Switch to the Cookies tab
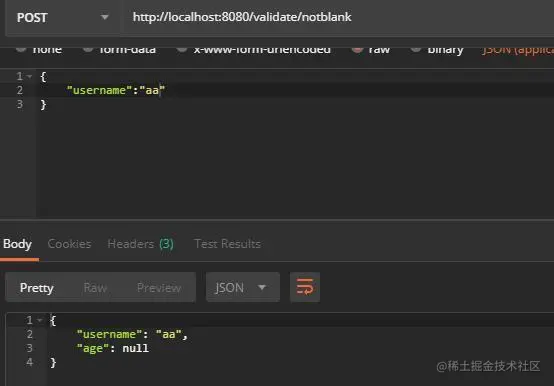The image size is (554, 386). pos(69,244)
